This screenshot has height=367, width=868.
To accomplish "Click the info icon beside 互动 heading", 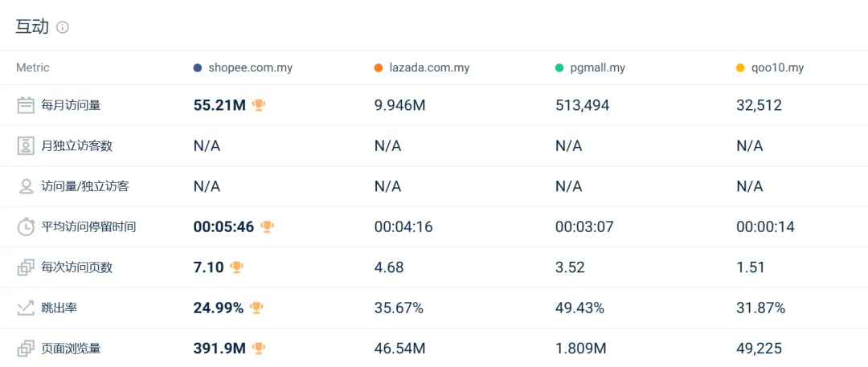I will 63,27.
